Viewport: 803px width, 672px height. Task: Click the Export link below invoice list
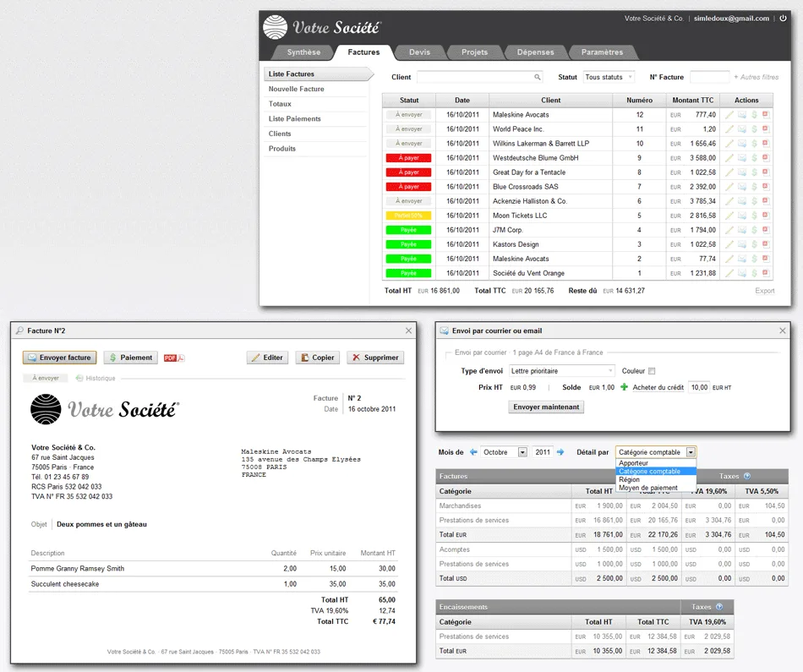(765, 291)
